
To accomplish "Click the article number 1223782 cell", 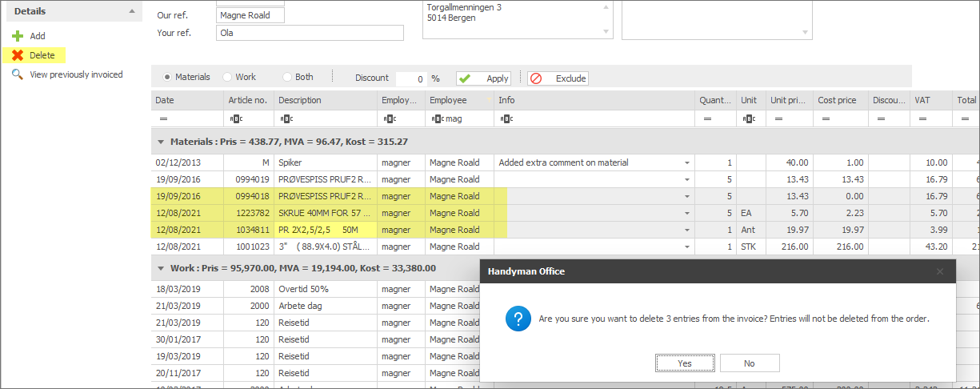I will [x=249, y=213].
